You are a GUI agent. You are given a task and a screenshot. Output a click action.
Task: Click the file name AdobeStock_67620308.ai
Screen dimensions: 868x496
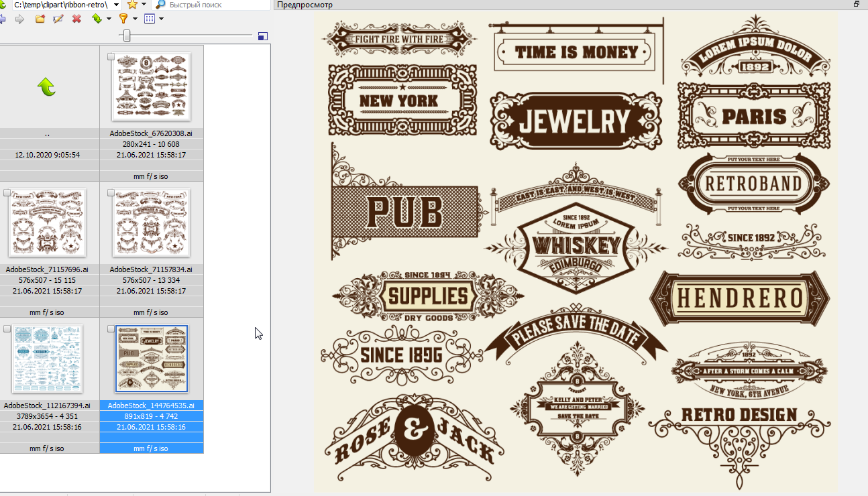(151, 133)
